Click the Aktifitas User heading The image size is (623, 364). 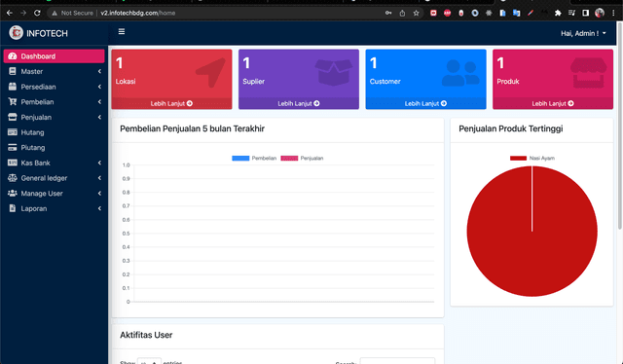(x=146, y=335)
